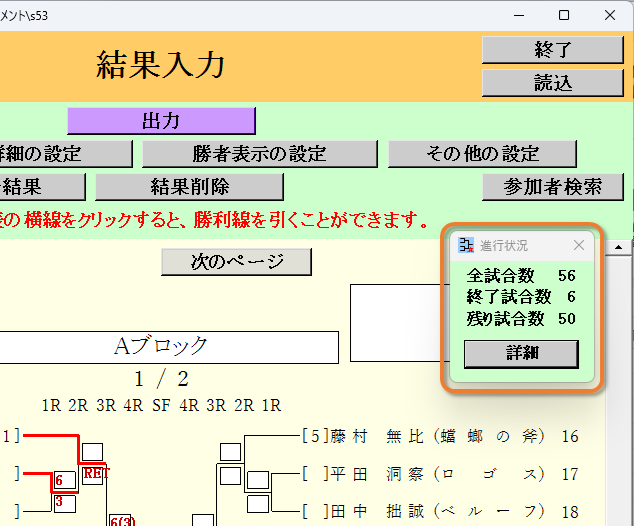The height and width of the screenshot is (526, 634).
Task: Click the page indicator 1 / 2
Action: (161, 379)
